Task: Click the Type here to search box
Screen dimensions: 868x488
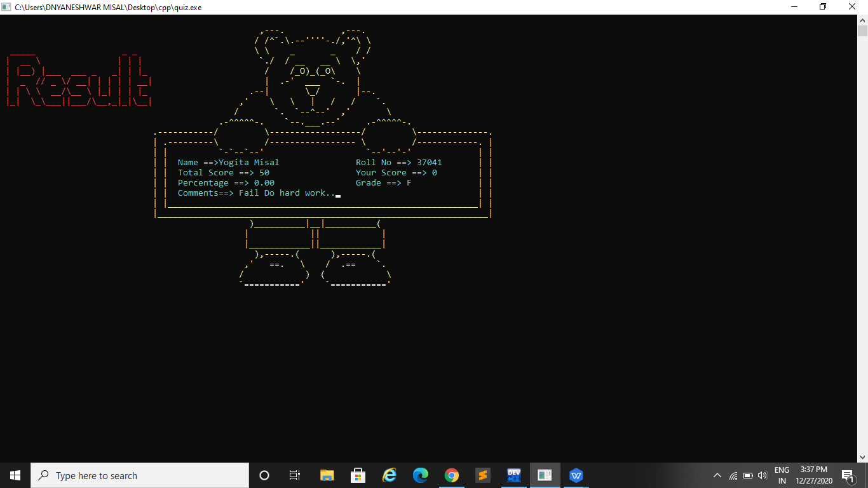Action: tap(140, 475)
